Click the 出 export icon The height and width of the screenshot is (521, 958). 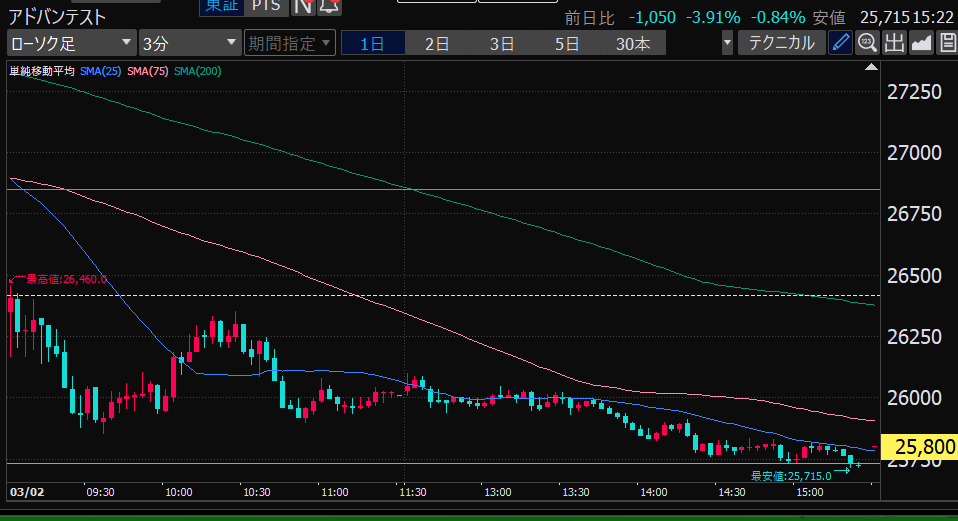[894, 43]
